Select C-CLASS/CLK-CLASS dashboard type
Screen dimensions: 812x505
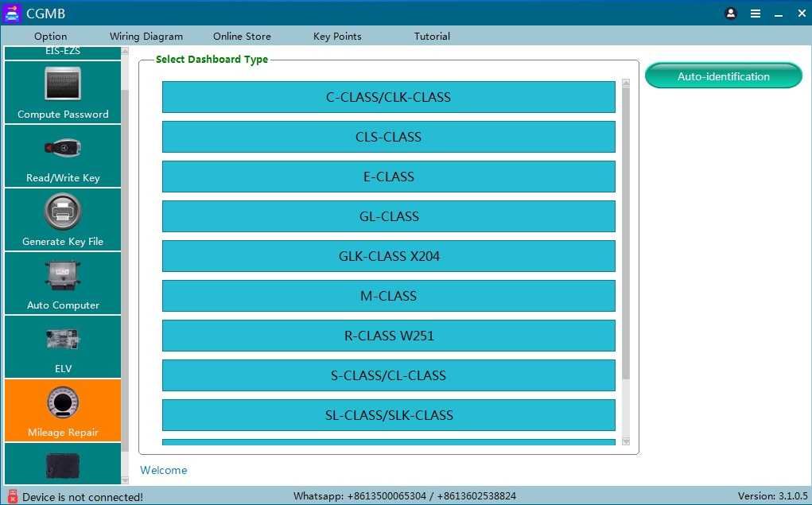[x=388, y=97]
